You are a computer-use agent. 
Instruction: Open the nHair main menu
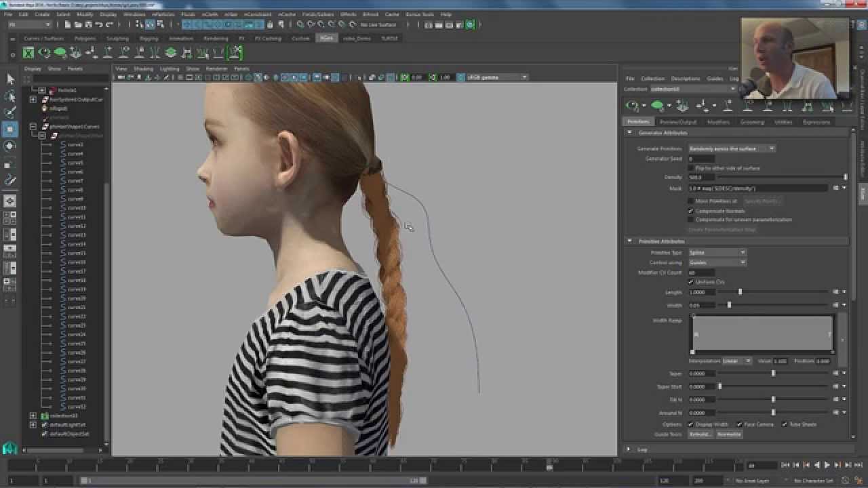232,14
